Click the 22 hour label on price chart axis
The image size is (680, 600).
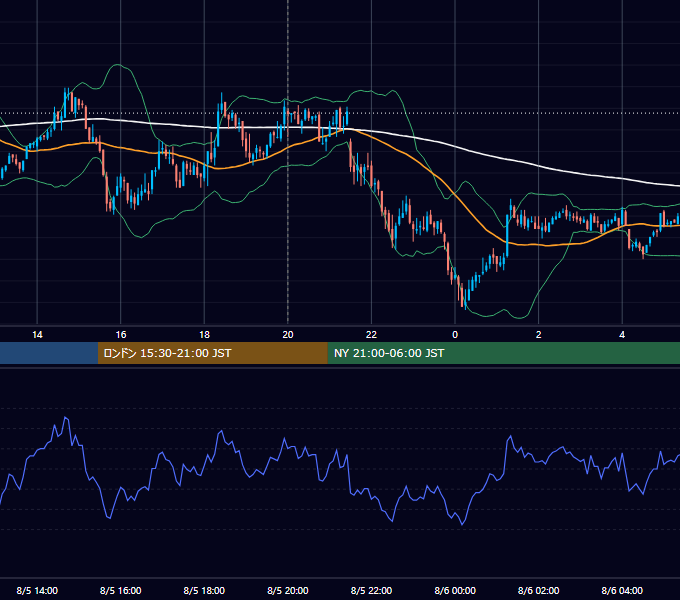(x=371, y=335)
